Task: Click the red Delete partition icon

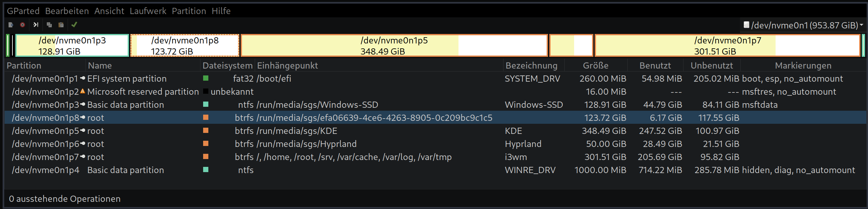Action: [23, 25]
